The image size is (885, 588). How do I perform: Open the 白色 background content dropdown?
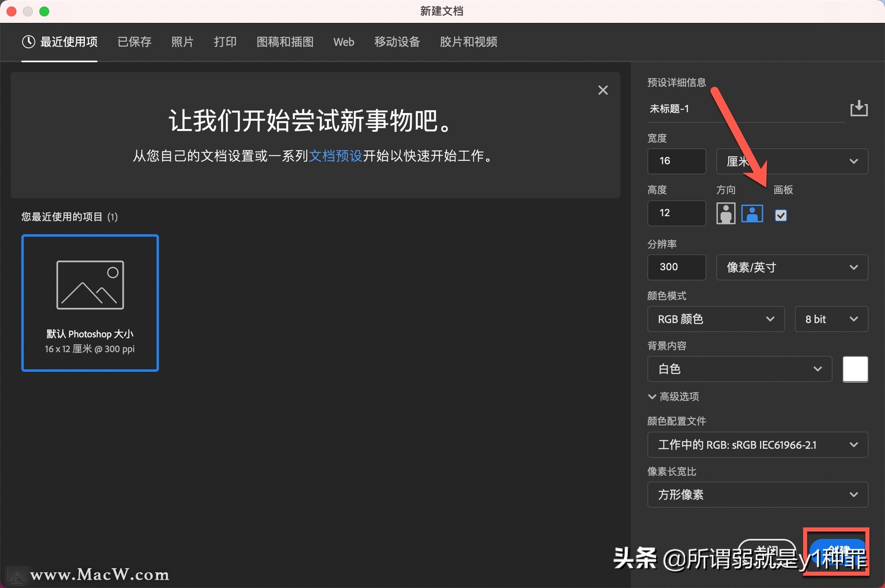coord(739,369)
